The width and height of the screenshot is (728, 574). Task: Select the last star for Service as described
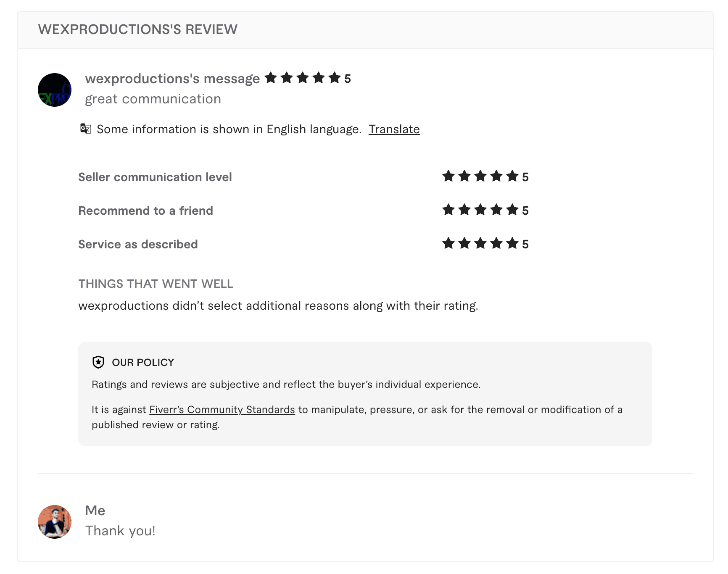(512, 243)
